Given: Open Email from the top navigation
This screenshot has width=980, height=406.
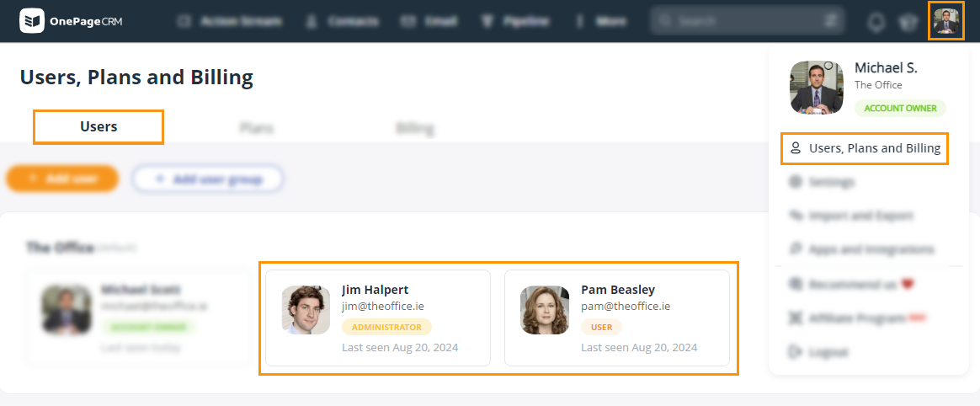Looking at the screenshot, I should 429,21.
